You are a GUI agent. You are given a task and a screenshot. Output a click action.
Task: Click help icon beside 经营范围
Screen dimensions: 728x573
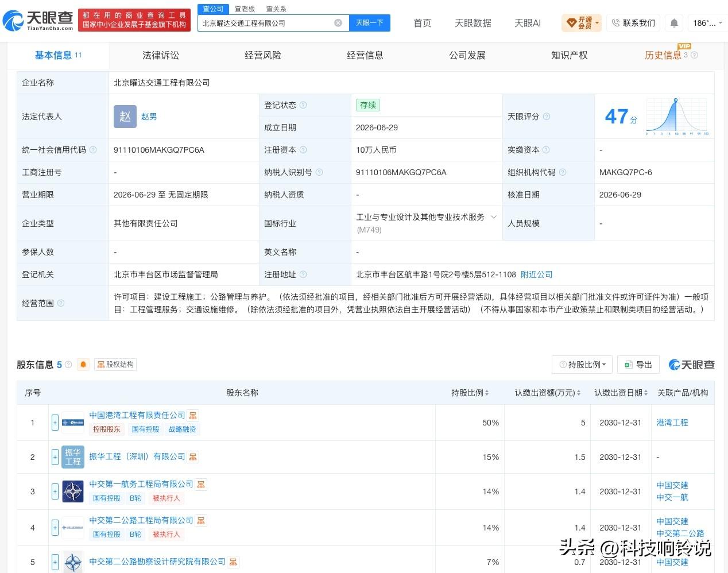click(61, 303)
